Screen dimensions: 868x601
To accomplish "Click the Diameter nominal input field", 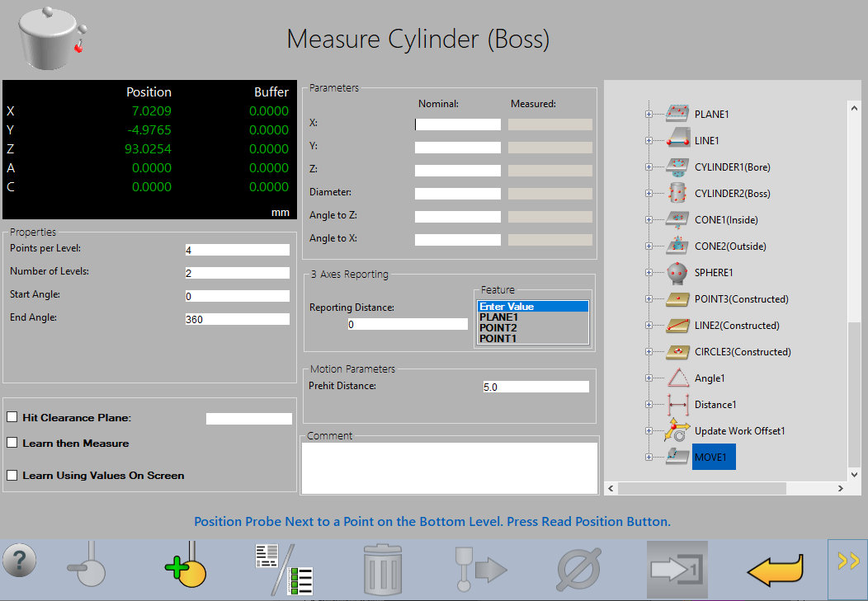I will click(x=457, y=194).
